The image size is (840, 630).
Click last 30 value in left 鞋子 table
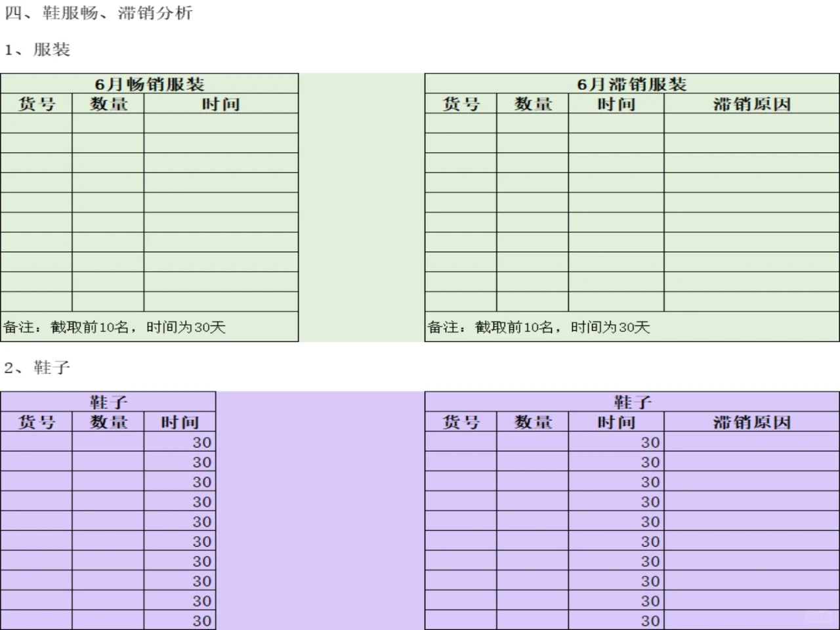click(x=202, y=621)
